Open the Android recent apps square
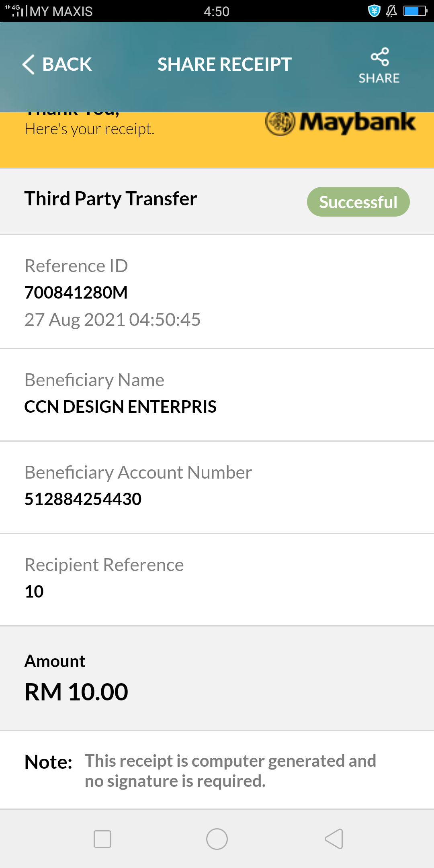 coord(102,839)
